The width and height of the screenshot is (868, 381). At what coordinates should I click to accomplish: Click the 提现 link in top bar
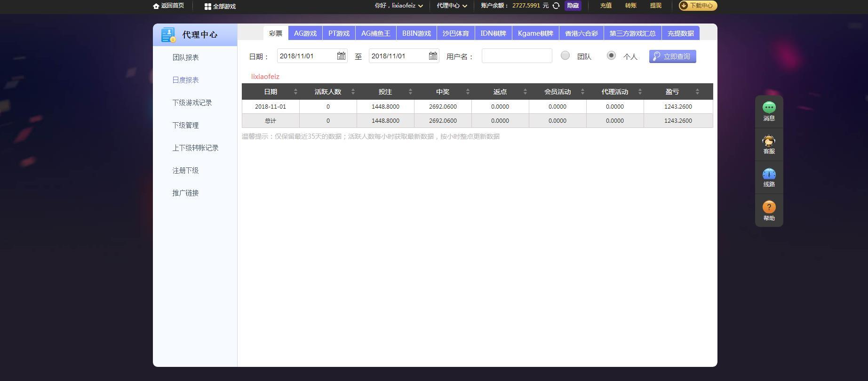pos(656,6)
